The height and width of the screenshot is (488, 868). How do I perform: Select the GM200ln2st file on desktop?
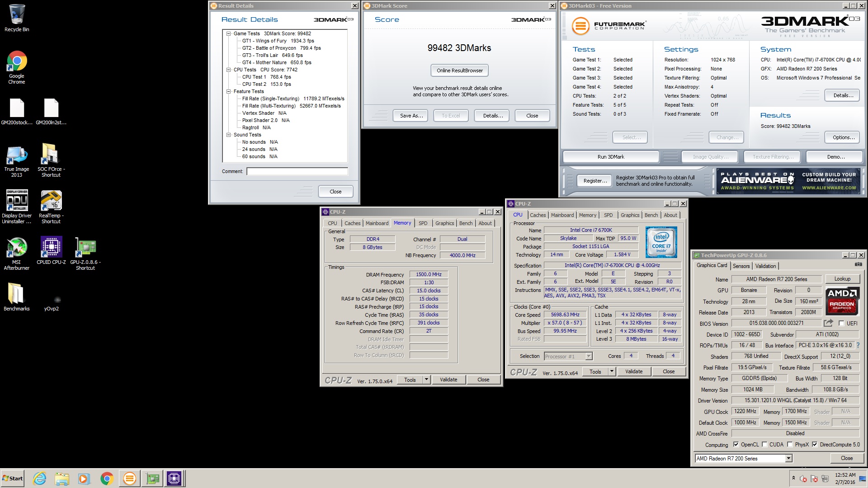(51, 112)
